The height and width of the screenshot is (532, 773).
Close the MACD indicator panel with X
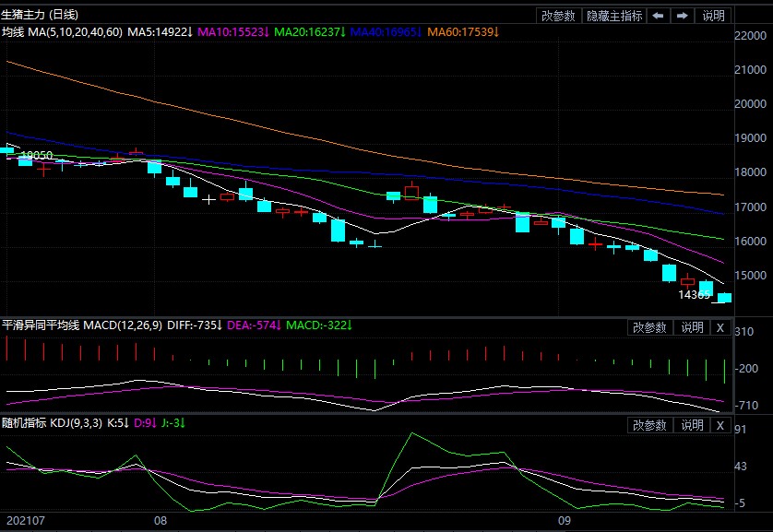pos(720,327)
